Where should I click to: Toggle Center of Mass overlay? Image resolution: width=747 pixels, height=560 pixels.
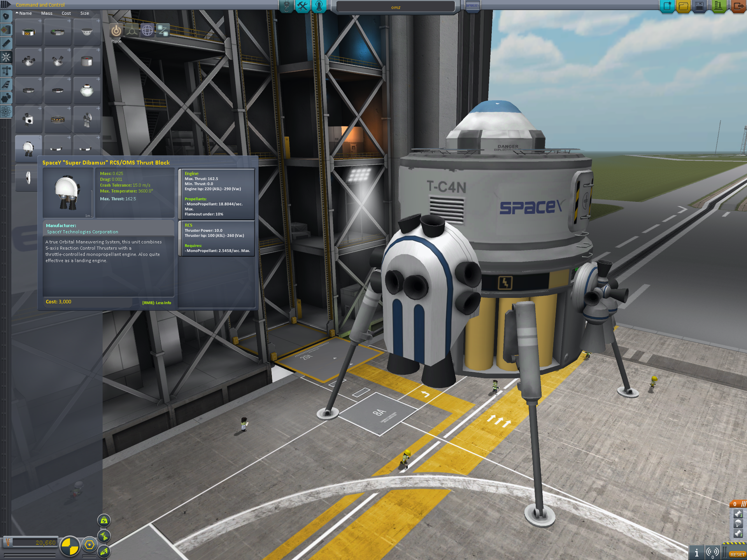(104, 520)
